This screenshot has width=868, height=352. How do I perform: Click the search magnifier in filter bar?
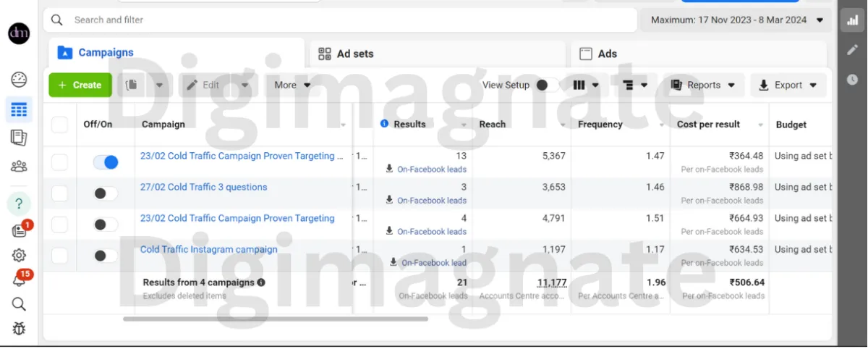click(57, 20)
